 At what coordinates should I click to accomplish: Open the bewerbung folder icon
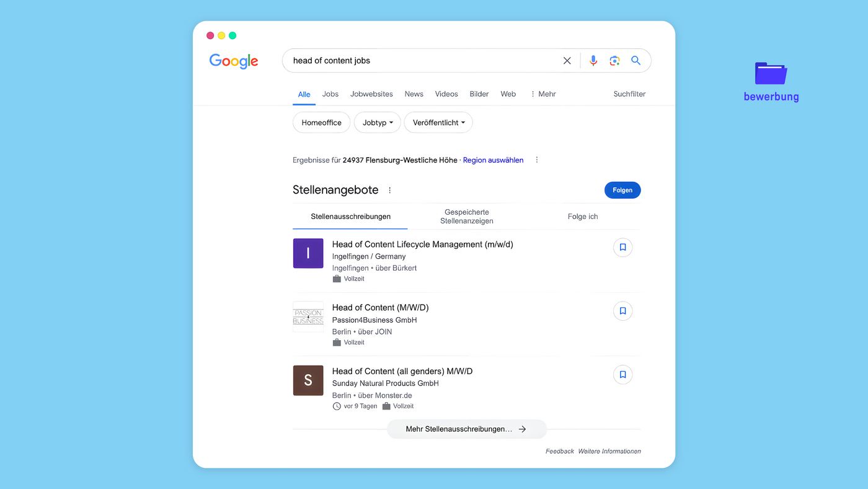click(x=771, y=73)
